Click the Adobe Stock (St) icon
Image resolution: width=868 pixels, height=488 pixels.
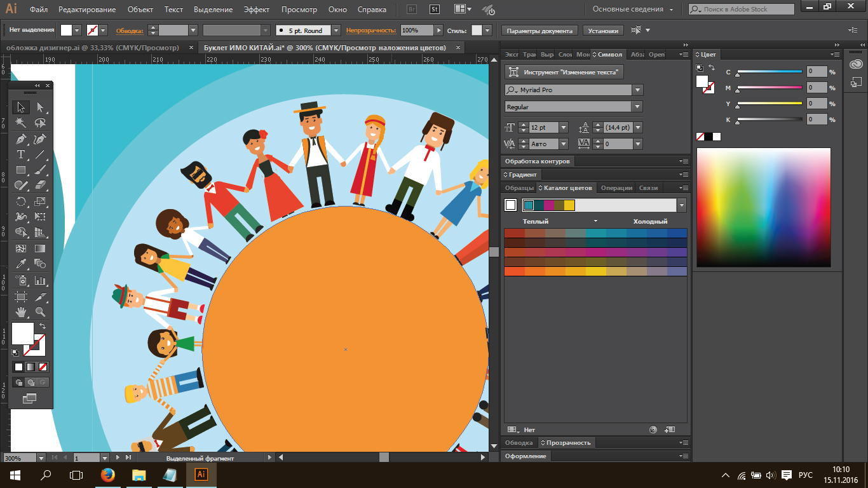435,10
